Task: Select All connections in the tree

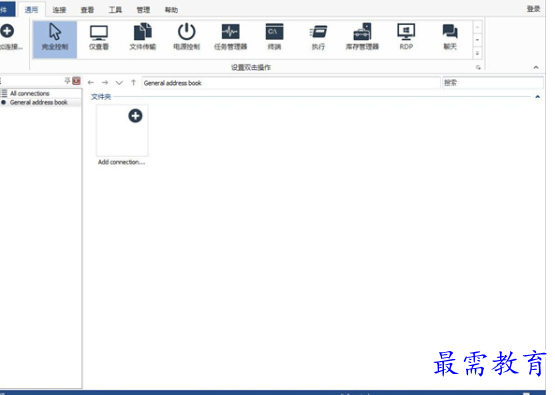Action: coord(30,93)
